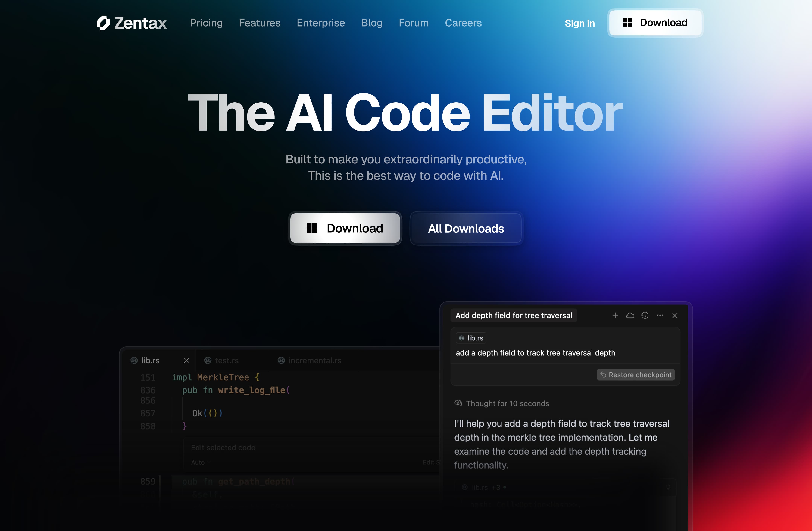Click the file icon on incremental.rs tab
The width and height of the screenshot is (812, 531).
281,361
